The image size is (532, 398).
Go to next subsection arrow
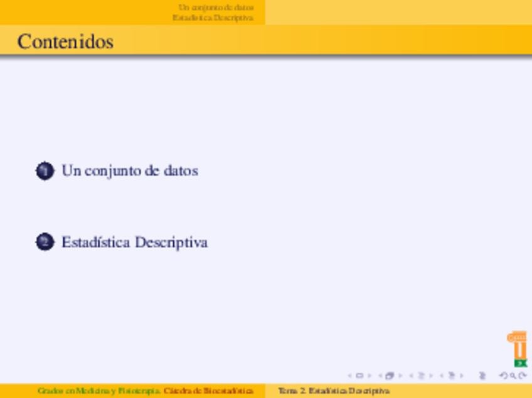click(x=431, y=375)
